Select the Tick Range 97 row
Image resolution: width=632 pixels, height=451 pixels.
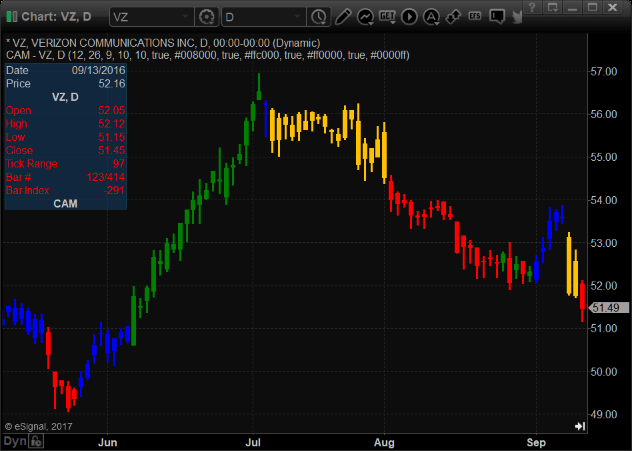(x=66, y=163)
